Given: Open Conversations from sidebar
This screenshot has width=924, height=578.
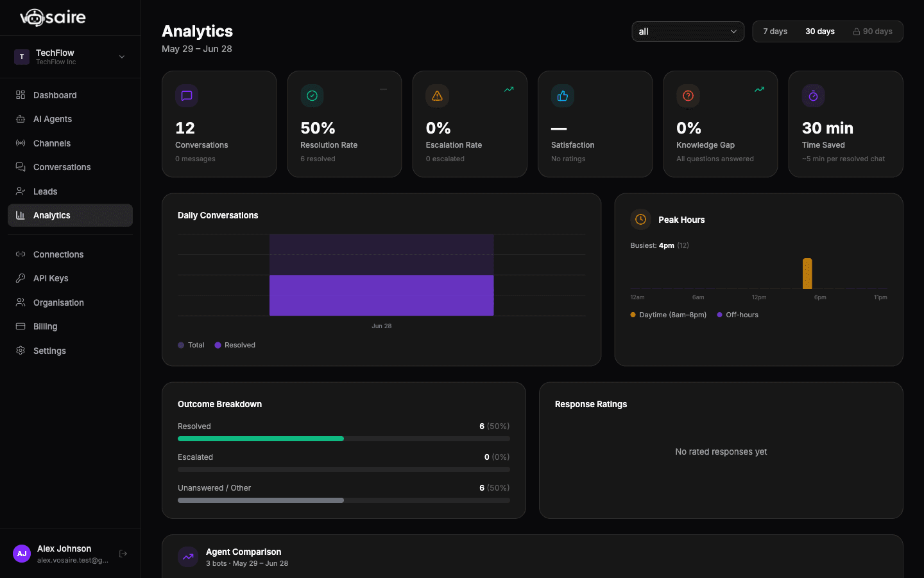Looking at the screenshot, I should [x=70, y=167].
